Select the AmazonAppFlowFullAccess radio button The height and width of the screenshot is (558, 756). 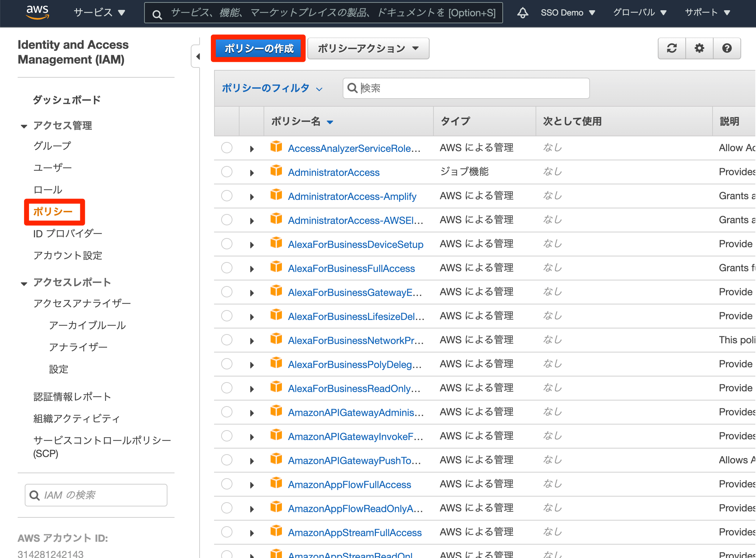[227, 484]
